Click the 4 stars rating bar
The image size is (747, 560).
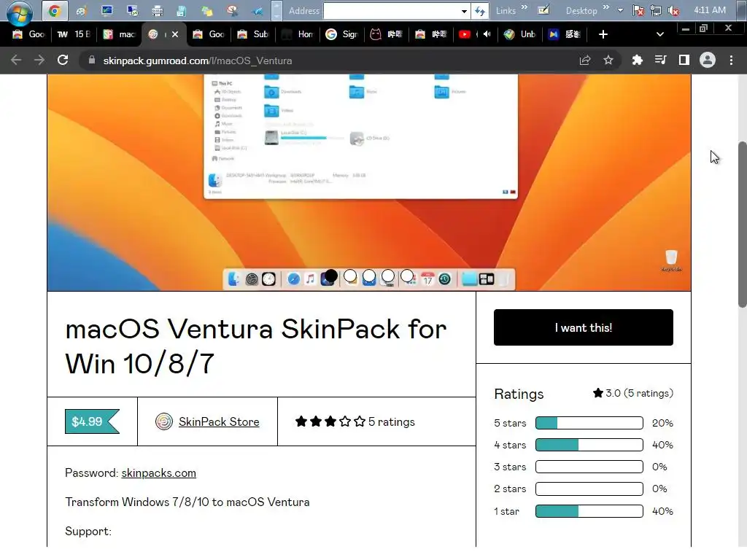(589, 445)
